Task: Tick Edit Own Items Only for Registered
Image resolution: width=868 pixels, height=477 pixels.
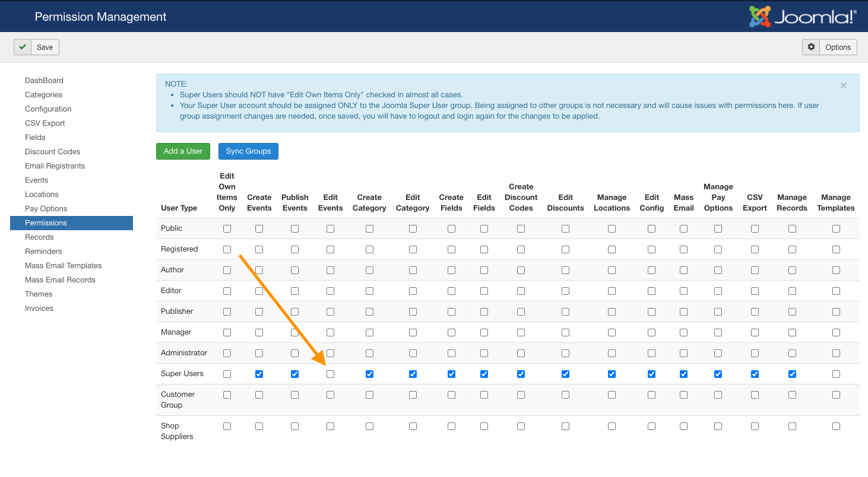Action: pos(227,250)
